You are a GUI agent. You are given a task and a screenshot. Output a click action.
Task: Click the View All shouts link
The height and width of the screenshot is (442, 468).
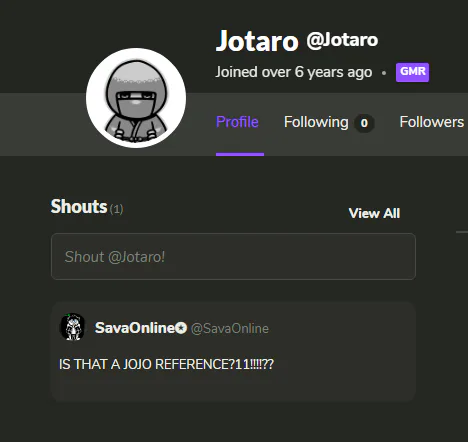[374, 213]
